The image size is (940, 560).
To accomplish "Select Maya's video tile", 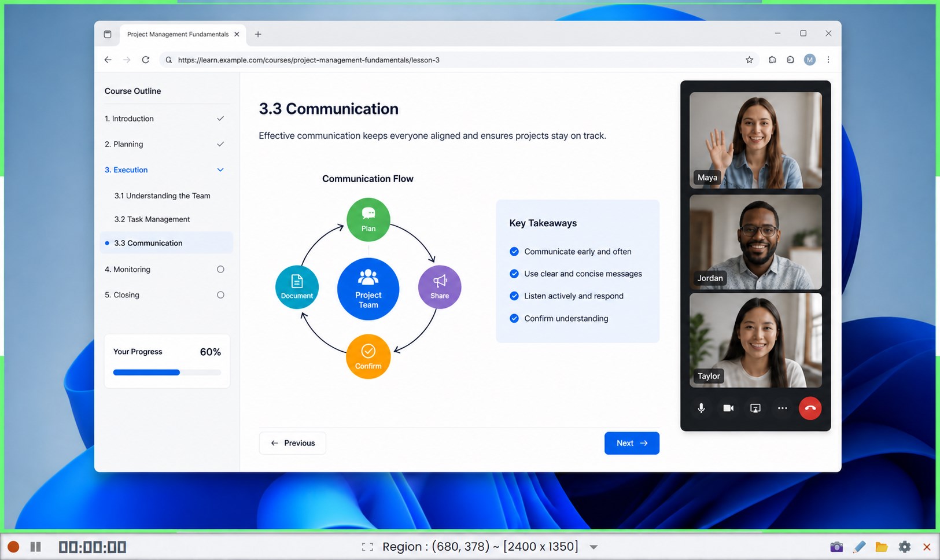I will coord(755,140).
